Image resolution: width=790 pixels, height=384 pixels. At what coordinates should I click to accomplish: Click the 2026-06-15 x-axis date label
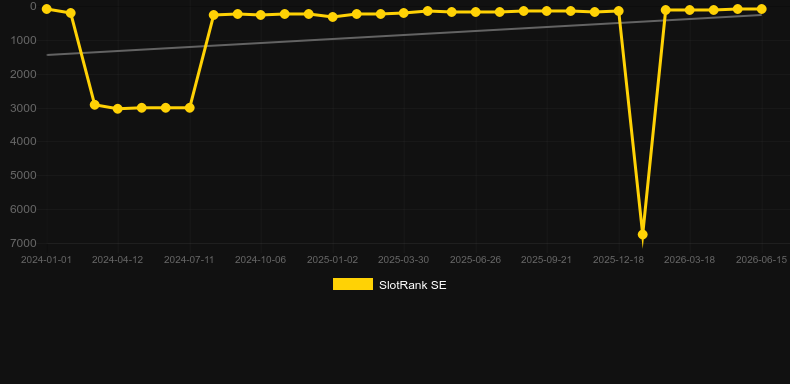coord(761,260)
